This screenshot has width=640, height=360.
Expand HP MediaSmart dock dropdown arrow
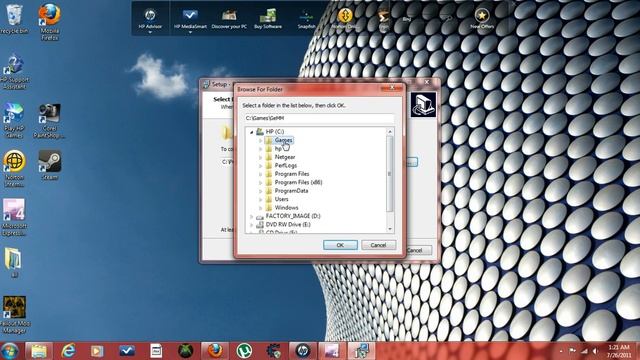coord(190,33)
